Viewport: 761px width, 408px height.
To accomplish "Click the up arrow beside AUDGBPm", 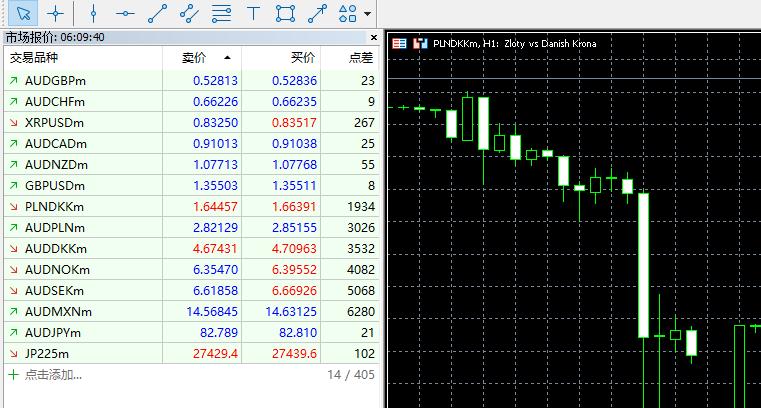I will (x=13, y=81).
